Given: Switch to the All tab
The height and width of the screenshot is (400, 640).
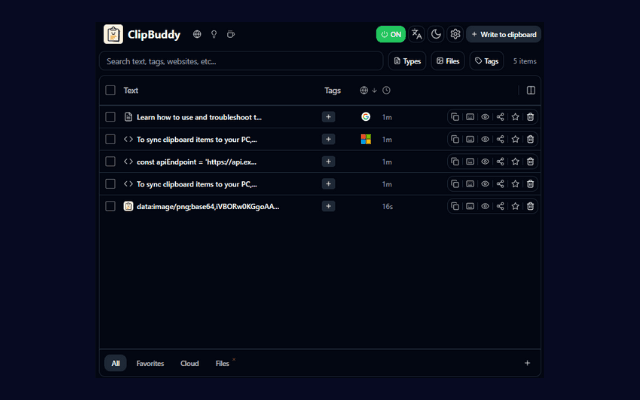Looking at the screenshot, I should [116, 363].
